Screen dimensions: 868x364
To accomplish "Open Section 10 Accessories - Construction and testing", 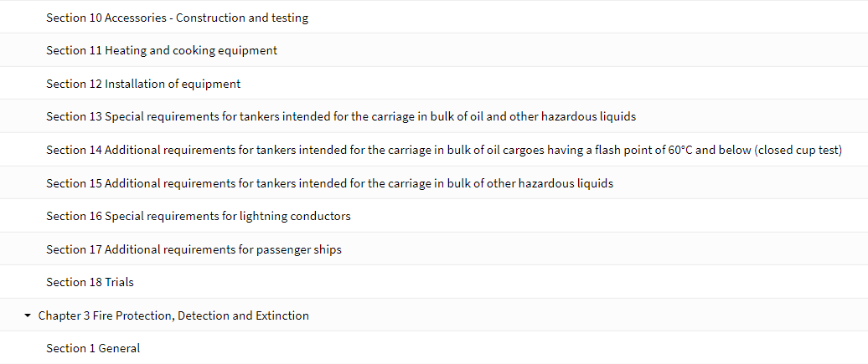I will (x=177, y=18).
